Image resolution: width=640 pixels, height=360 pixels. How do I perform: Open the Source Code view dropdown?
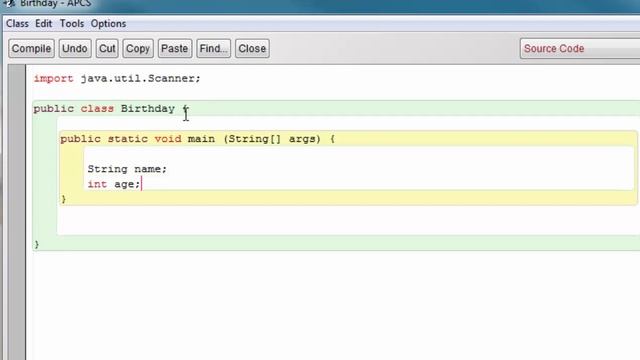coord(580,49)
